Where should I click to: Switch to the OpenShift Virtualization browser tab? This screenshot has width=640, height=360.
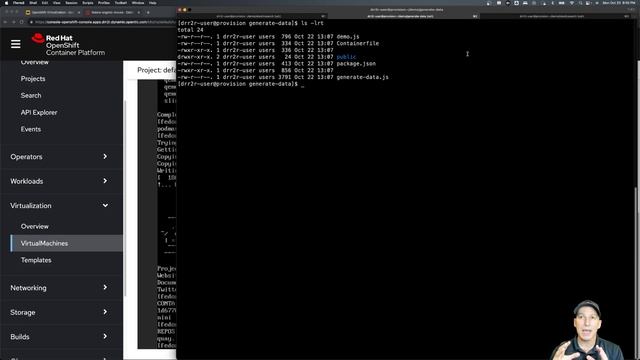52,12
